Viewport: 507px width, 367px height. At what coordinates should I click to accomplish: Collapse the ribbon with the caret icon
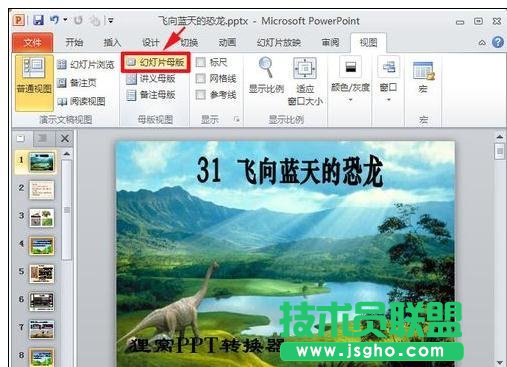click(x=482, y=43)
